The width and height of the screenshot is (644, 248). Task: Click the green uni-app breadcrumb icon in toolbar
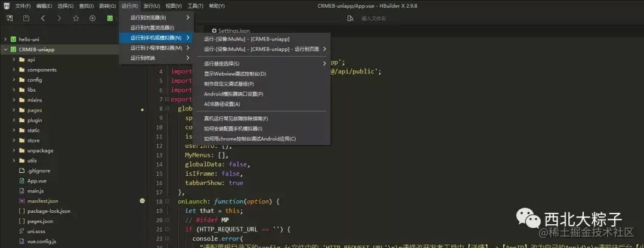[110, 18]
